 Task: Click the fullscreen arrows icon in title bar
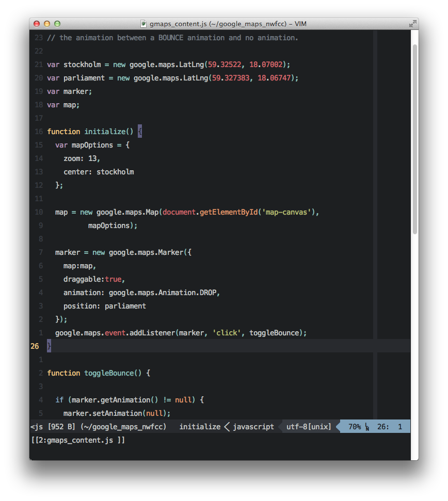412,24
